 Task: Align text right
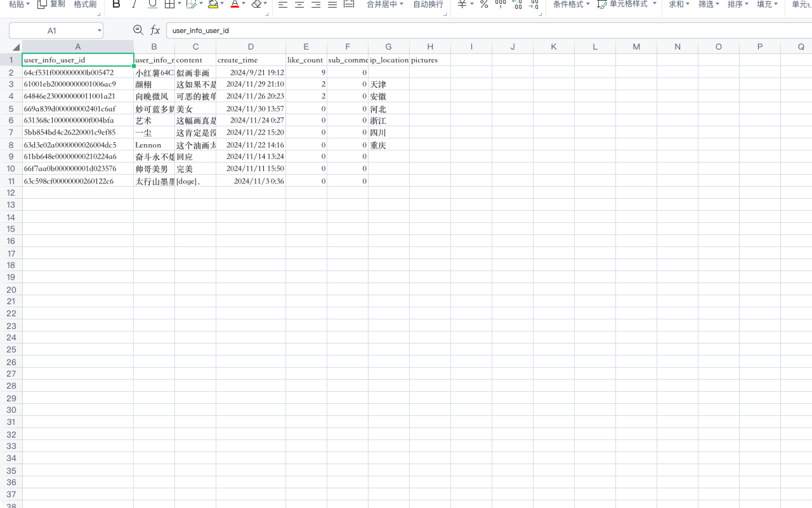coord(316,4)
